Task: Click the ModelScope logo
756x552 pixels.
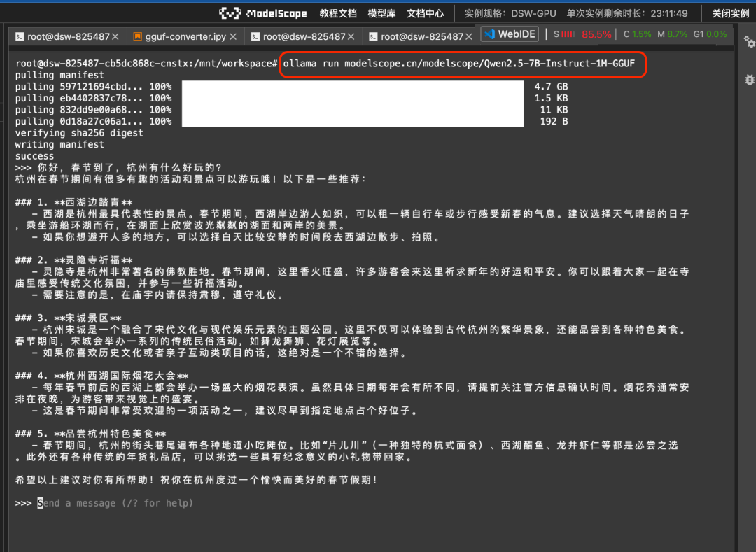Action: click(262, 13)
